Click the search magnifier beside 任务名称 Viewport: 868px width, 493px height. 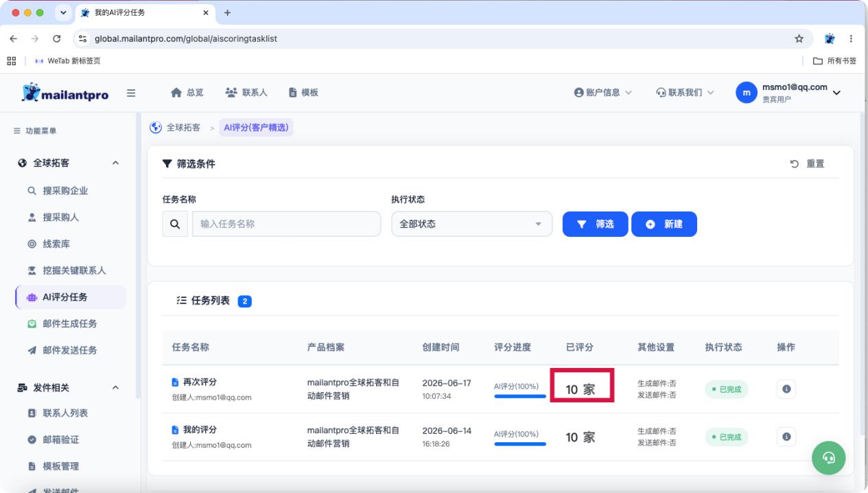[x=174, y=224]
